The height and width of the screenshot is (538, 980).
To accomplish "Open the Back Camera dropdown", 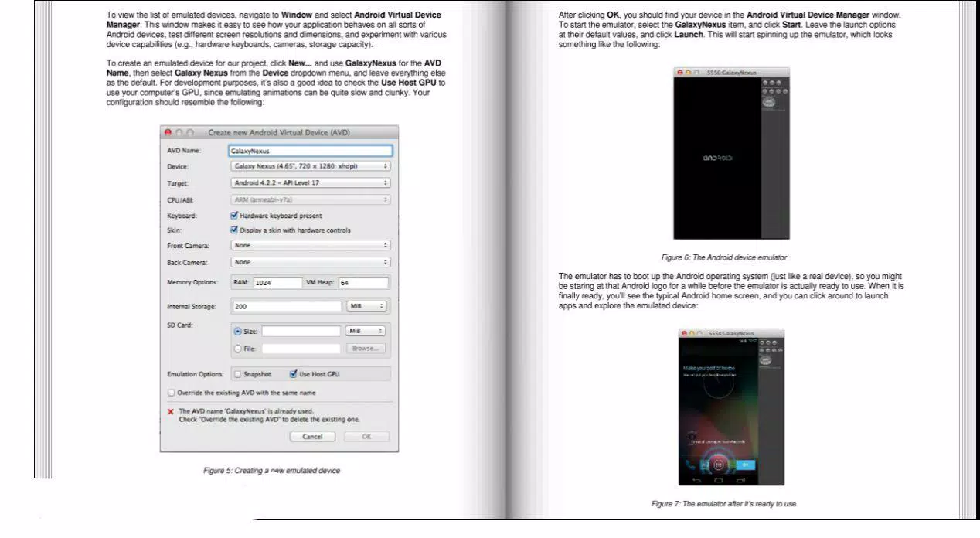I will tap(310, 262).
